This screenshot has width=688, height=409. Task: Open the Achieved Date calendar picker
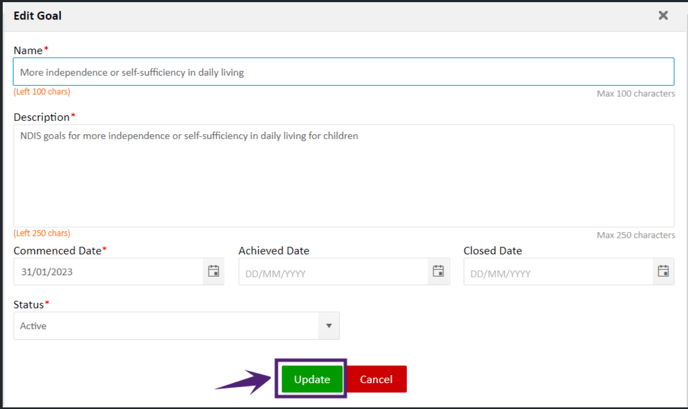click(438, 272)
